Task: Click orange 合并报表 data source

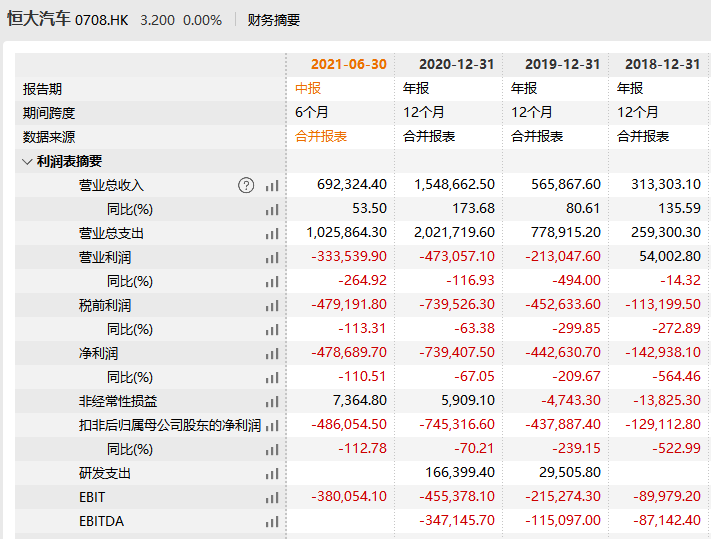Action: coord(321,136)
